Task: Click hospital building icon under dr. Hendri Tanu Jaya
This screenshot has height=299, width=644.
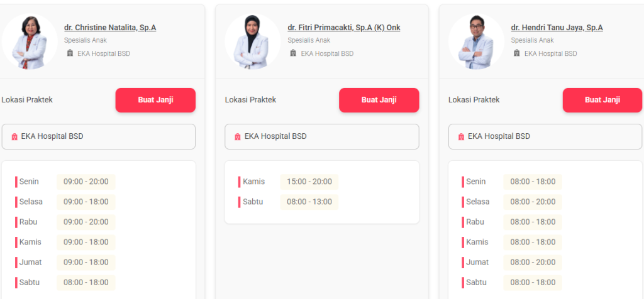Action: (x=516, y=53)
